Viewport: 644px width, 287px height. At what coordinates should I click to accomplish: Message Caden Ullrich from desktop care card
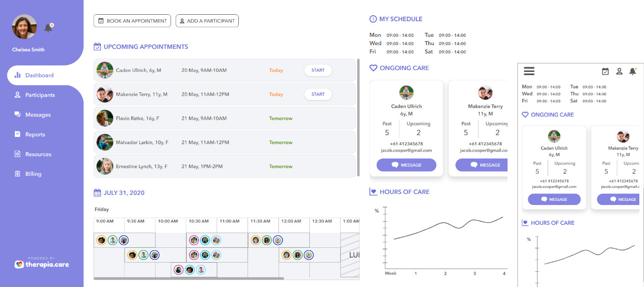coord(406,165)
